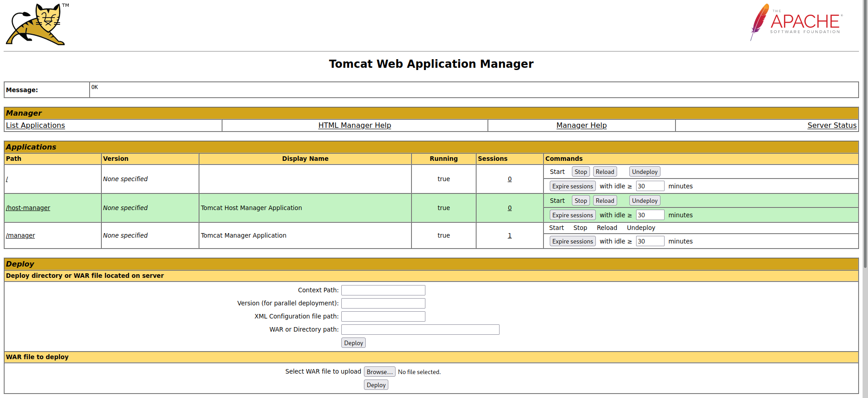Click sessions count 0 for /host-manager
The image size is (868, 398).
pyautogui.click(x=509, y=208)
